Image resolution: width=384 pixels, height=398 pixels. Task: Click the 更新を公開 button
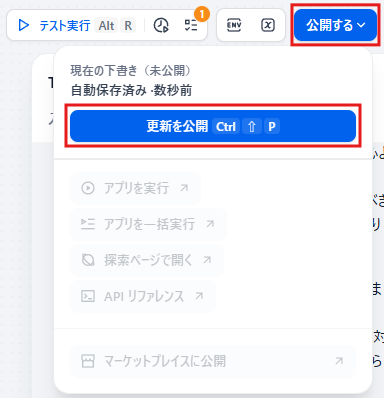click(x=213, y=126)
